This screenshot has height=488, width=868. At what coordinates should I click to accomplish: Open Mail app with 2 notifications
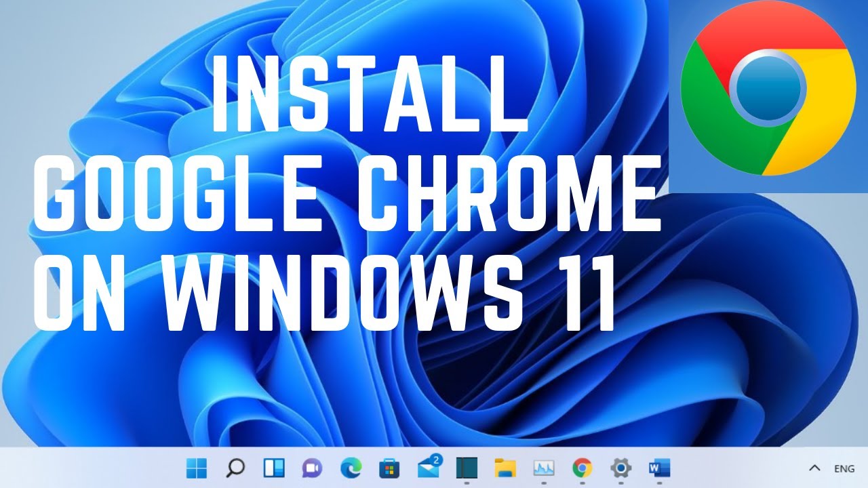429,466
